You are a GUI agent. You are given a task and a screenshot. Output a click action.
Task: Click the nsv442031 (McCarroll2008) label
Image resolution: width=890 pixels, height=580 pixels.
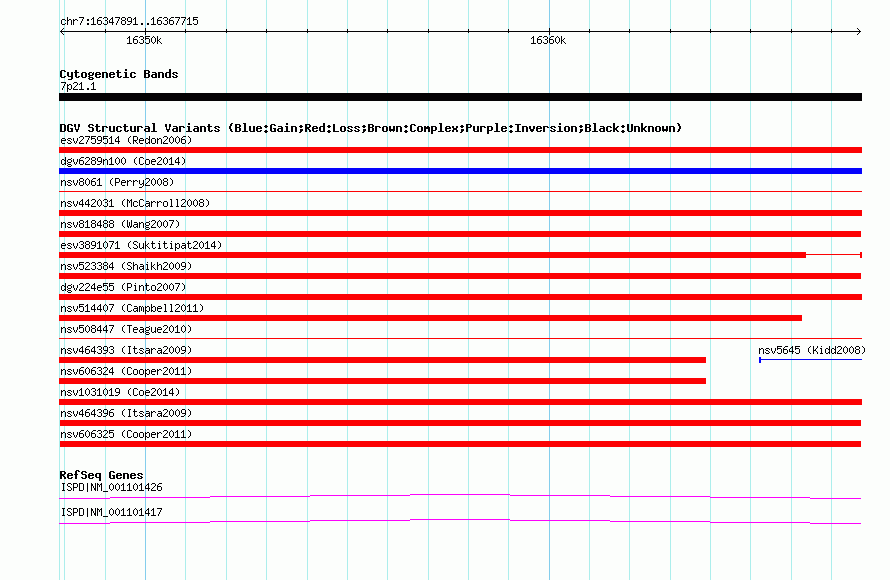(135, 203)
